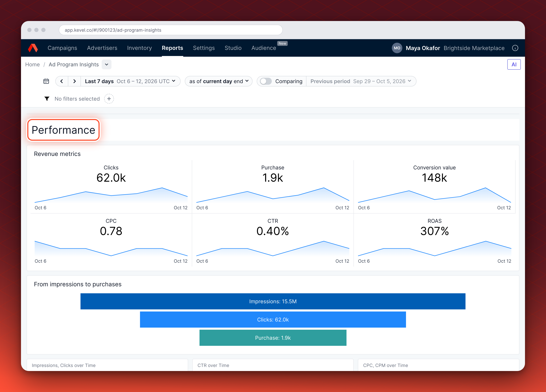Add a filter with plus icon
The image size is (546, 392).
tap(109, 99)
